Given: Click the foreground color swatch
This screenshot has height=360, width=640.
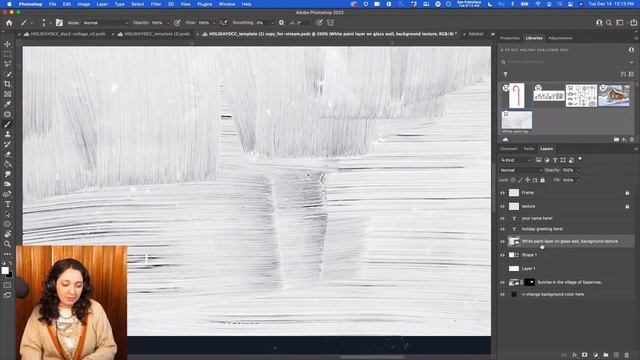Looking at the screenshot, I should tap(5, 270).
